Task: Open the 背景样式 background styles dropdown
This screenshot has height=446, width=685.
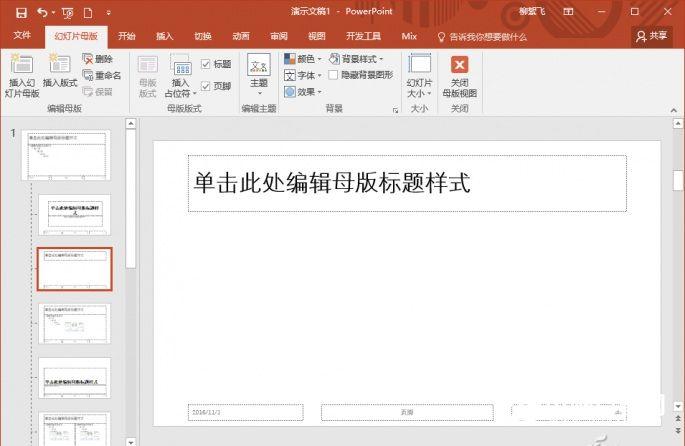Action: coord(356,59)
